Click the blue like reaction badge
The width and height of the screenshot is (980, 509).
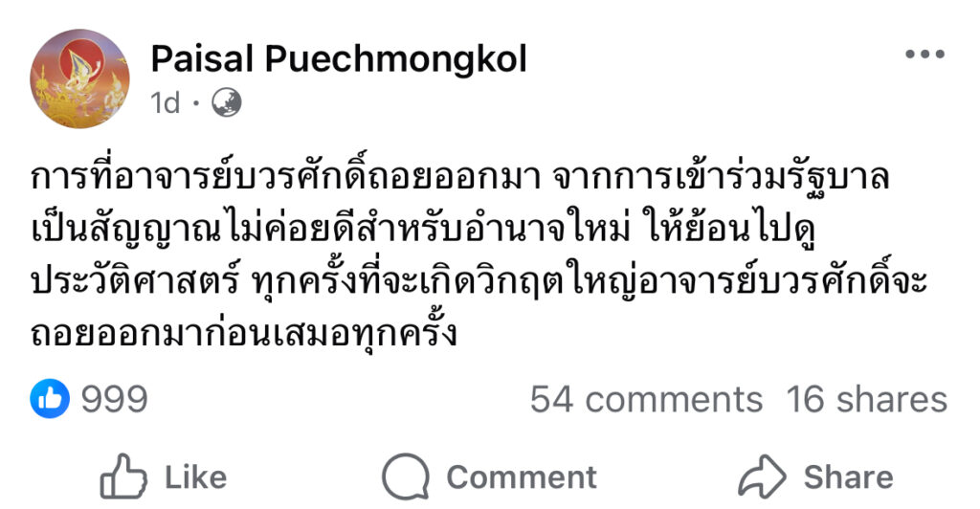coord(50,398)
